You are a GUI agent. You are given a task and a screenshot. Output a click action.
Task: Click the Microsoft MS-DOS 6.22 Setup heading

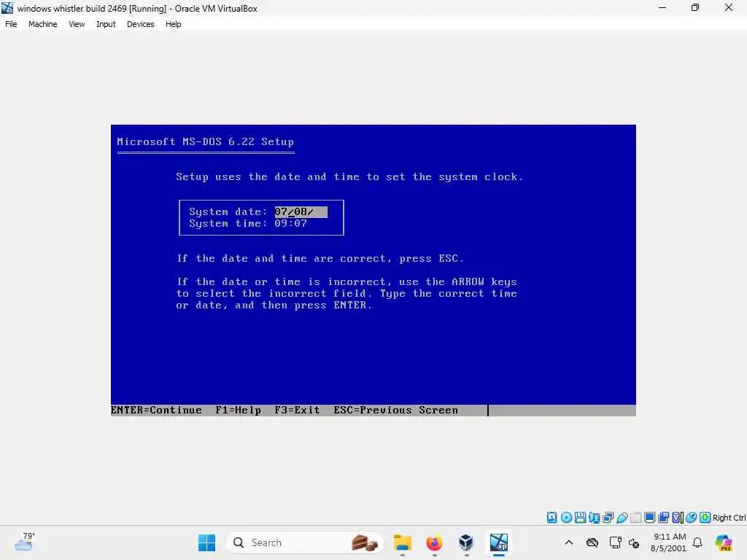pyautogui.click(x=205, y=141)
